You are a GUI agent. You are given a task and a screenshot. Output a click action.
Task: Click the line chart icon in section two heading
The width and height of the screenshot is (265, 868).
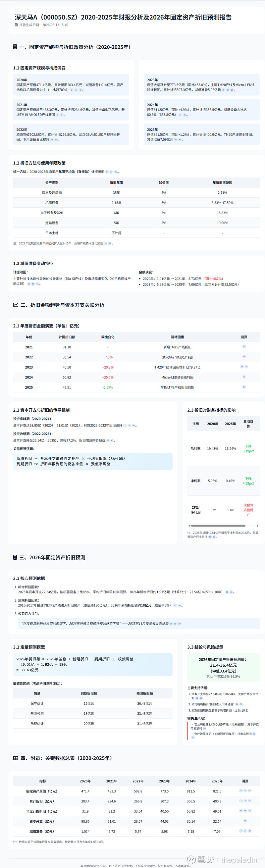click(x=16, y=305)
